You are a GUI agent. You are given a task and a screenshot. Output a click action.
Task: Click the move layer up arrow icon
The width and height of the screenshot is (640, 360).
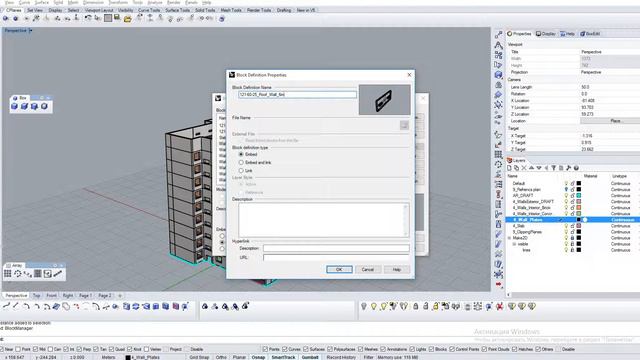tap(531, 168)
